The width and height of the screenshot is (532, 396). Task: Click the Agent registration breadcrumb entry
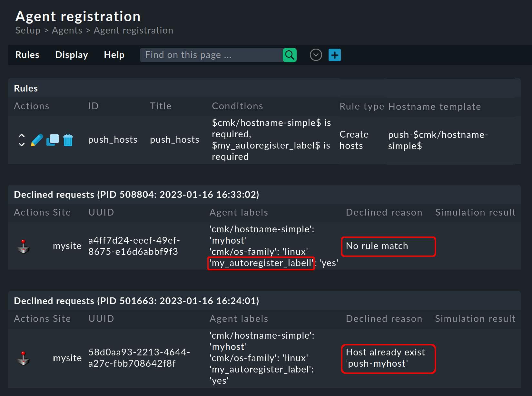click(133, 30)
